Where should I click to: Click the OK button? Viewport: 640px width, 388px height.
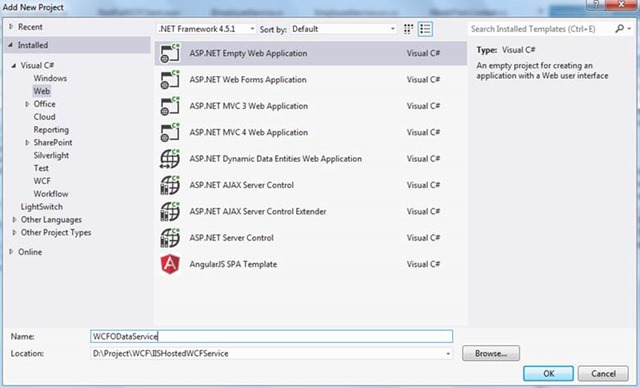pos(549,373)
